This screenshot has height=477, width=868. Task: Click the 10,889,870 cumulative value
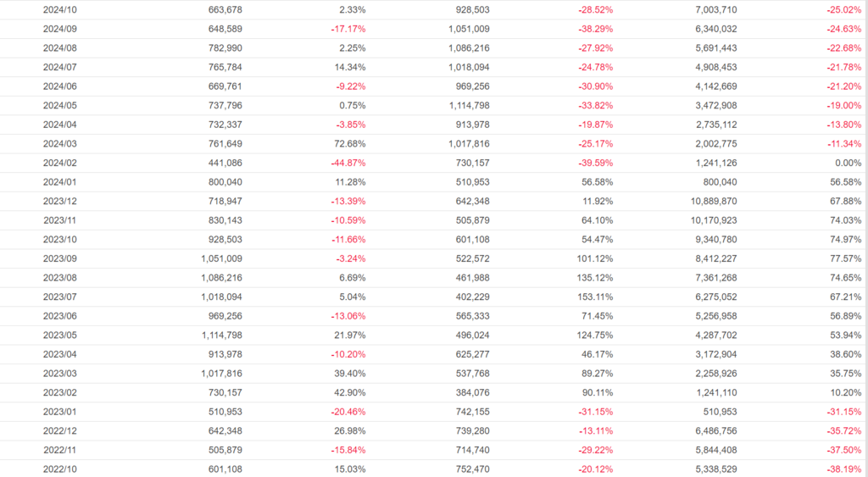tap(712, 202)
